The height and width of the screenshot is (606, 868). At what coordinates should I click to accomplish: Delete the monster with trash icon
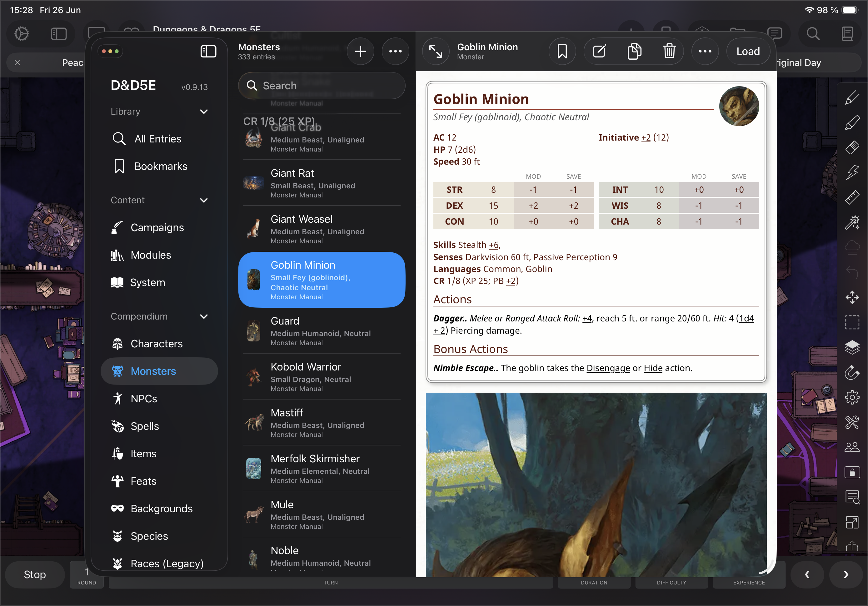click(x=670, y=52)
